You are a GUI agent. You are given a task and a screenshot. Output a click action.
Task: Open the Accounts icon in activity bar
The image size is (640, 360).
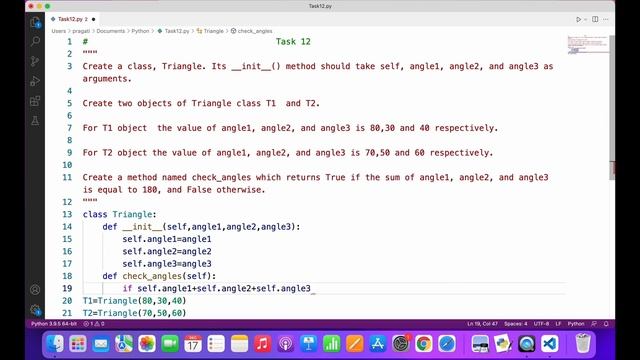(35, 290)
